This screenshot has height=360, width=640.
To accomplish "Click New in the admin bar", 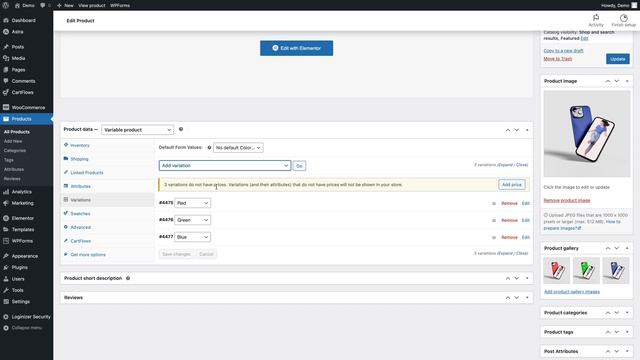I will tap(65, 5).
